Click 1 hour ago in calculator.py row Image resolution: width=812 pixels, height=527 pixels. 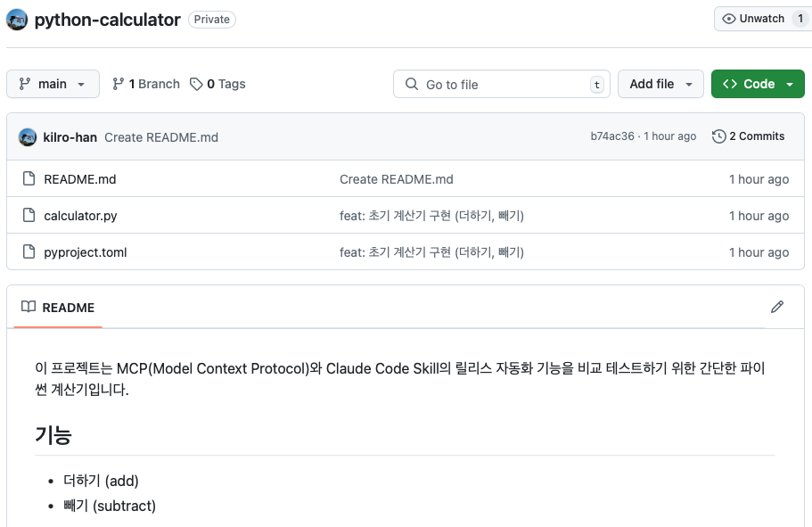click(759, 216)
